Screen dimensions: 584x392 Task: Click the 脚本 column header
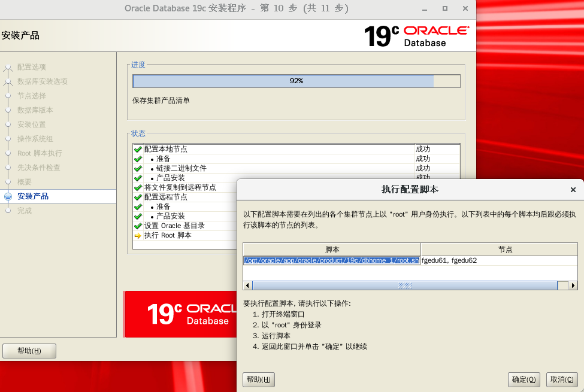pos(332,250)
